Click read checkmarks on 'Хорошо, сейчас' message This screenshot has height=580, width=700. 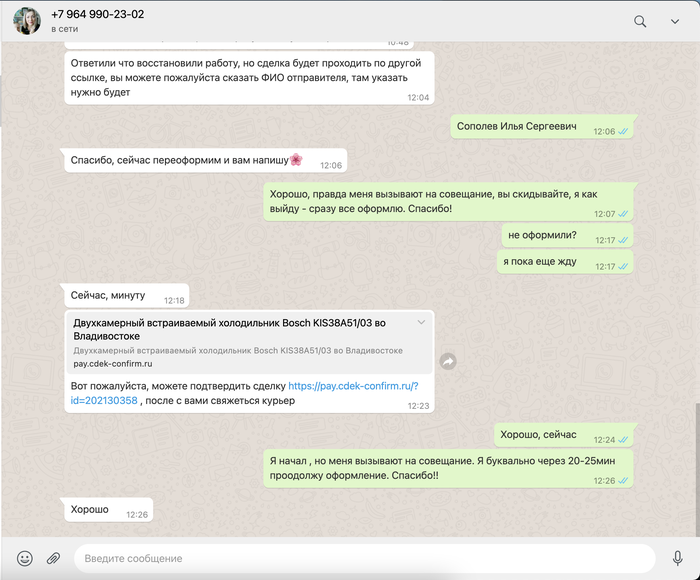click(x=624, y=440)
